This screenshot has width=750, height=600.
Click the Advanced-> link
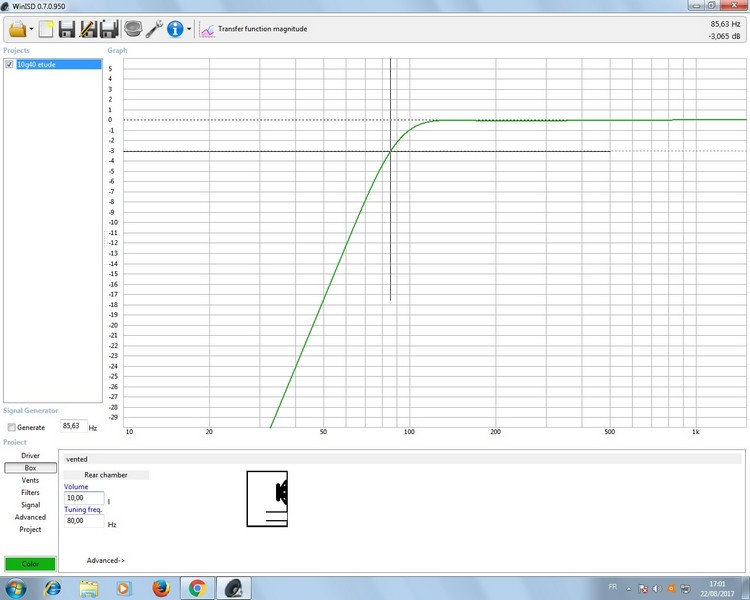[x=106, y=560]
